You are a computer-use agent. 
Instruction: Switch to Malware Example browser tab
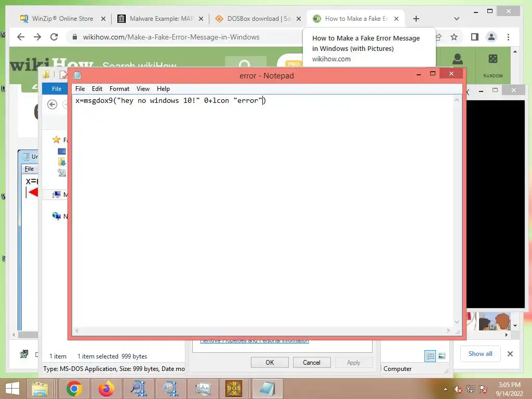(x=161, y=19)
